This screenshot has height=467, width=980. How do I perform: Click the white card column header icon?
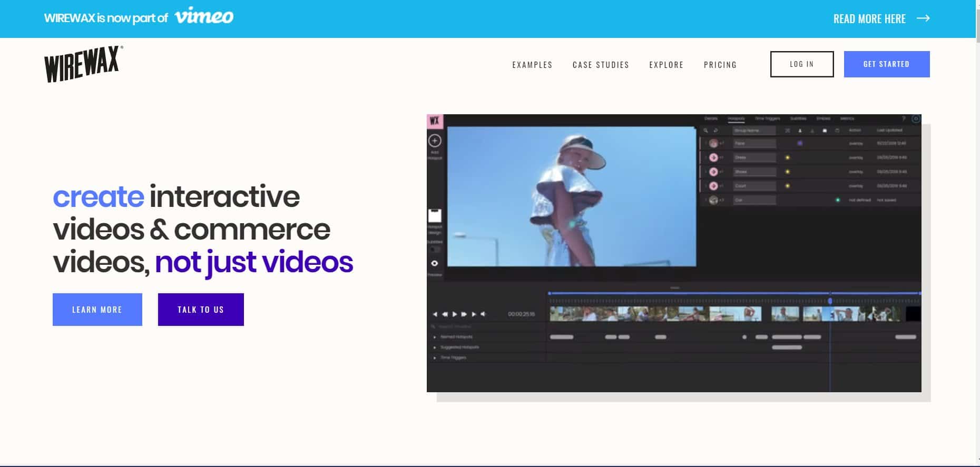pos(825,131)
